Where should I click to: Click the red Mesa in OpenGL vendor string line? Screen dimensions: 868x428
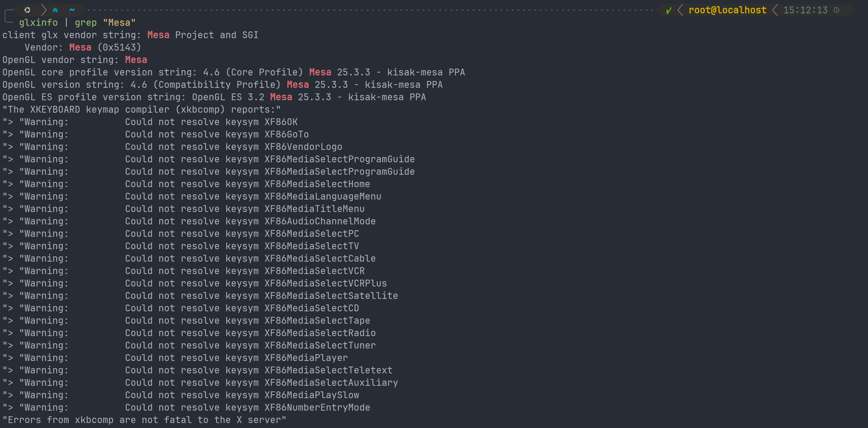136,60
